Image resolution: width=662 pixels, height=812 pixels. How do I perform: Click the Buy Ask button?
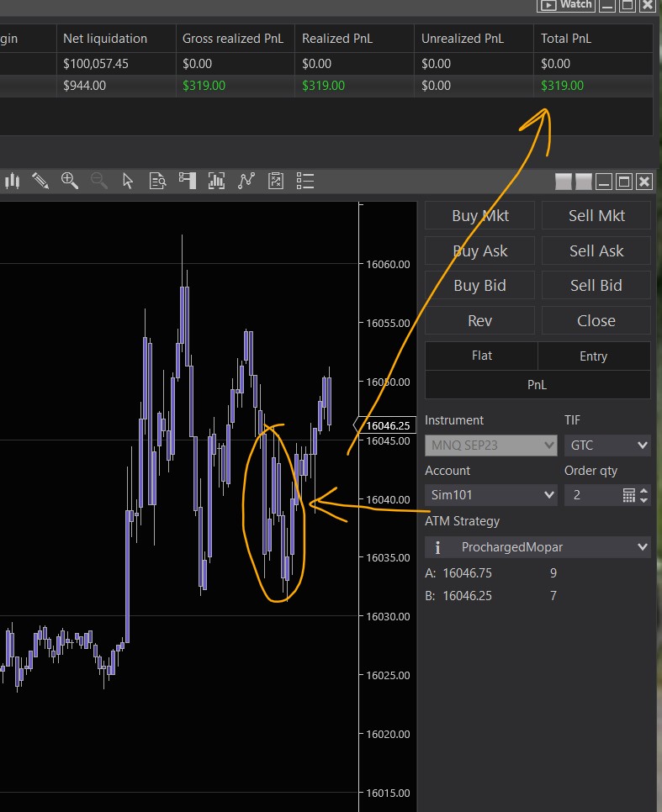click(479, 250)
